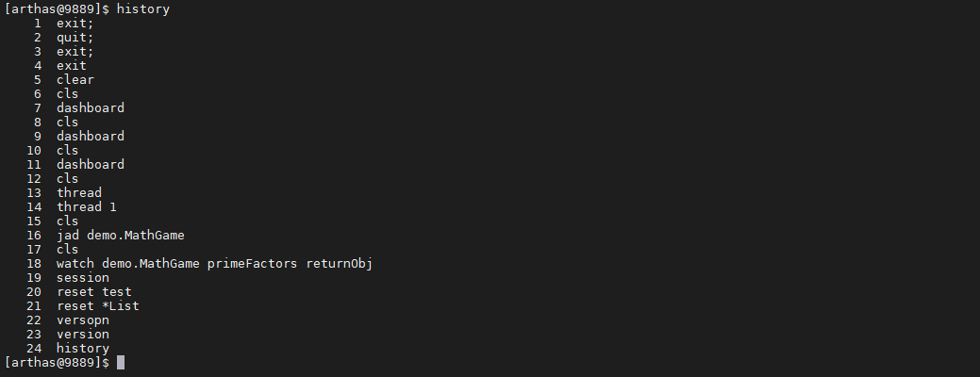Click the 'version' entry, line 23

(83, 334)
